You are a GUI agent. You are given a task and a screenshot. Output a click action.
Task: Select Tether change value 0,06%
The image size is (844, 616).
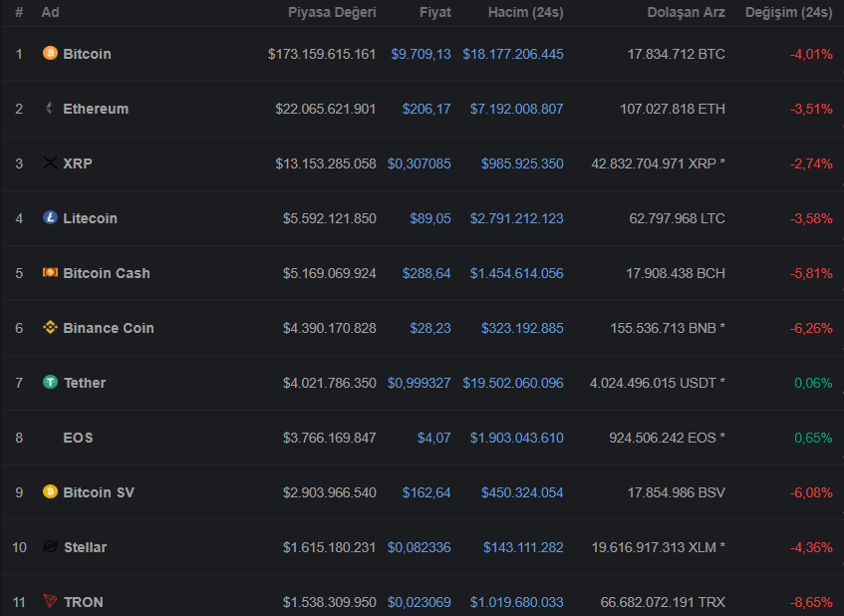click(813, 383)
